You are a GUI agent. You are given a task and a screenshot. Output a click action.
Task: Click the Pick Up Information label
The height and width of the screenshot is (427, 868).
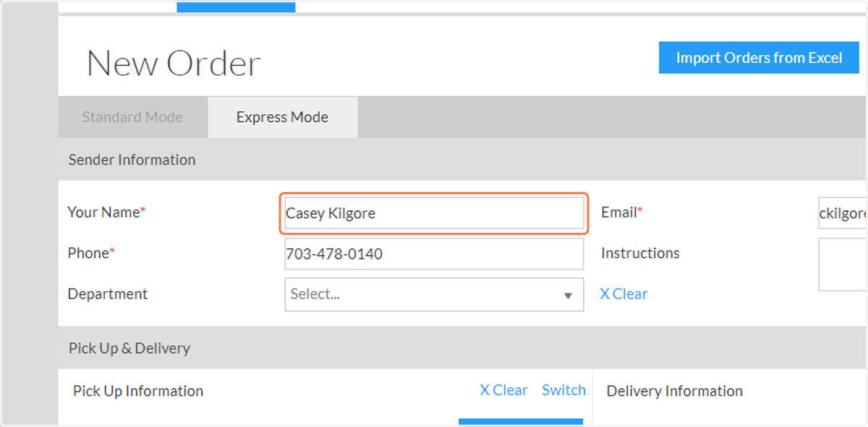138,391
